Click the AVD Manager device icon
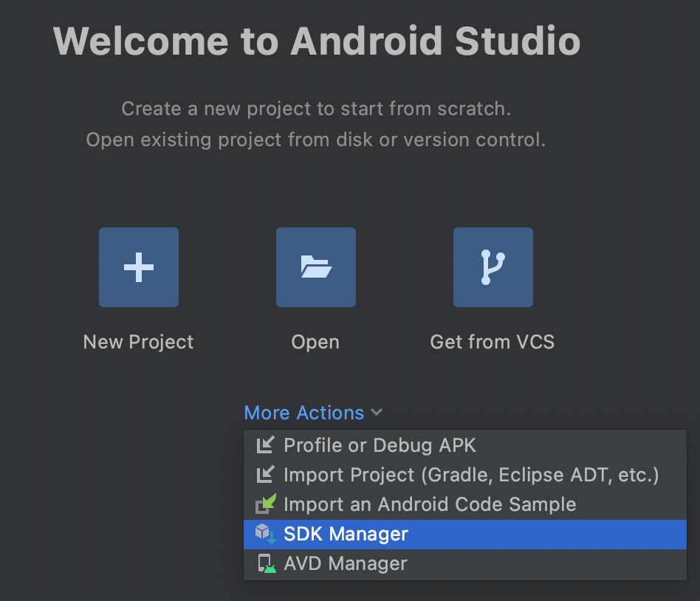This screenshot has width=700, height=601. pyautogui.click(x=267, y=563)
